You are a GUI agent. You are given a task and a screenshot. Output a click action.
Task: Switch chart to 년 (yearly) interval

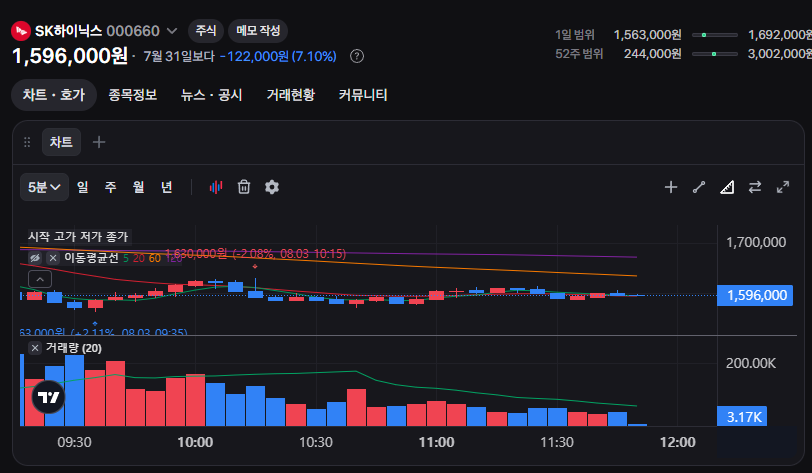166,187
